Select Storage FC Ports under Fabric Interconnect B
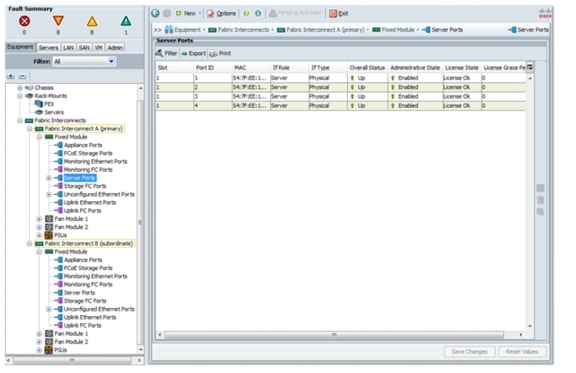This screenshot has height=373, width=576. tap(84, 301)
